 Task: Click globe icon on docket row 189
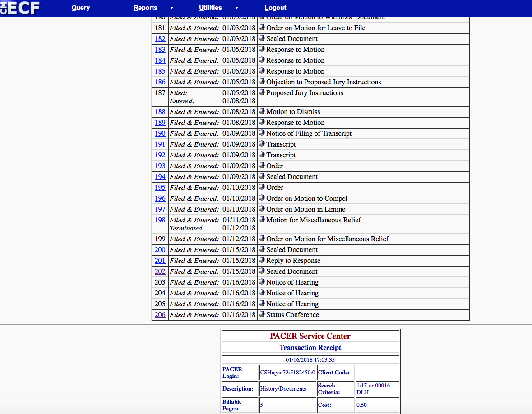point(262,122)
